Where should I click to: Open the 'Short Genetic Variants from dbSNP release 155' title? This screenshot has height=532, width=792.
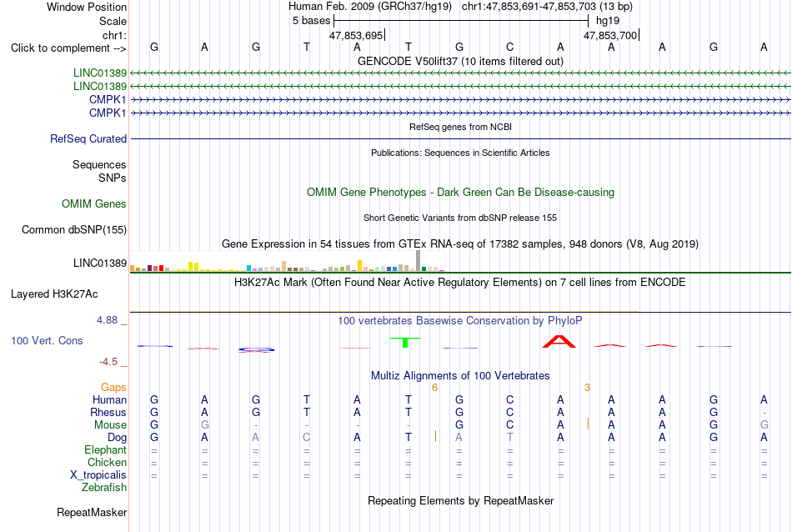[x=460, y=218]
